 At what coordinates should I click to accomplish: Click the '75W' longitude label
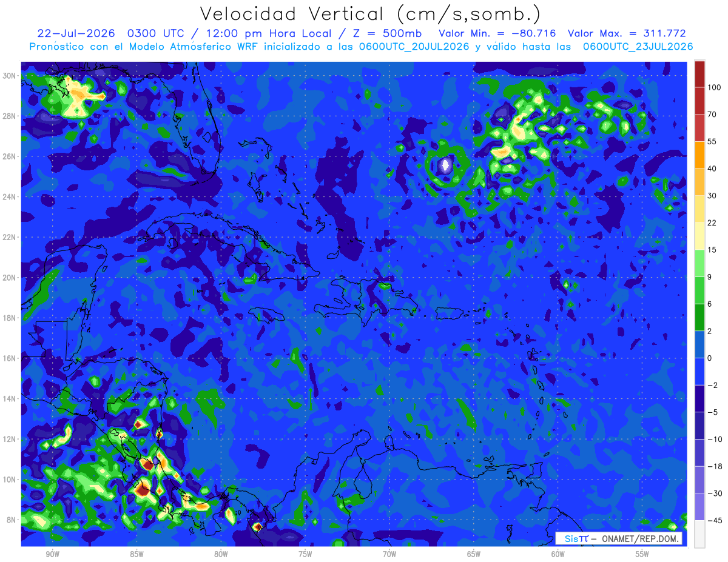[x=305, y=554]
